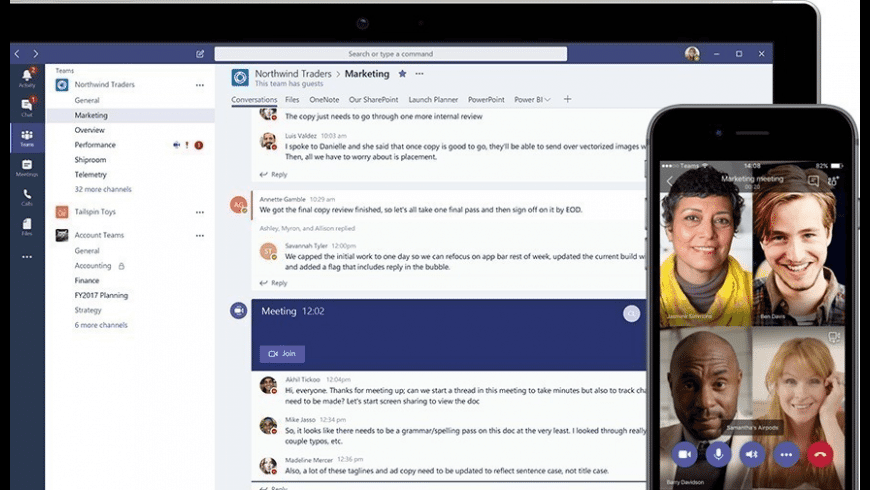870x490 pixels.
Task: Open Files icon in sidebar
Action: (x=27, y=226)
